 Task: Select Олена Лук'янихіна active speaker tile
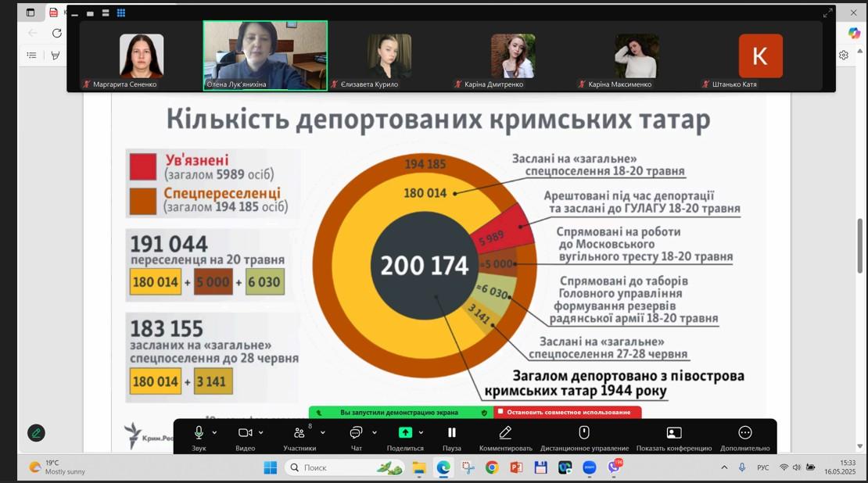click(x=265, y=55)
